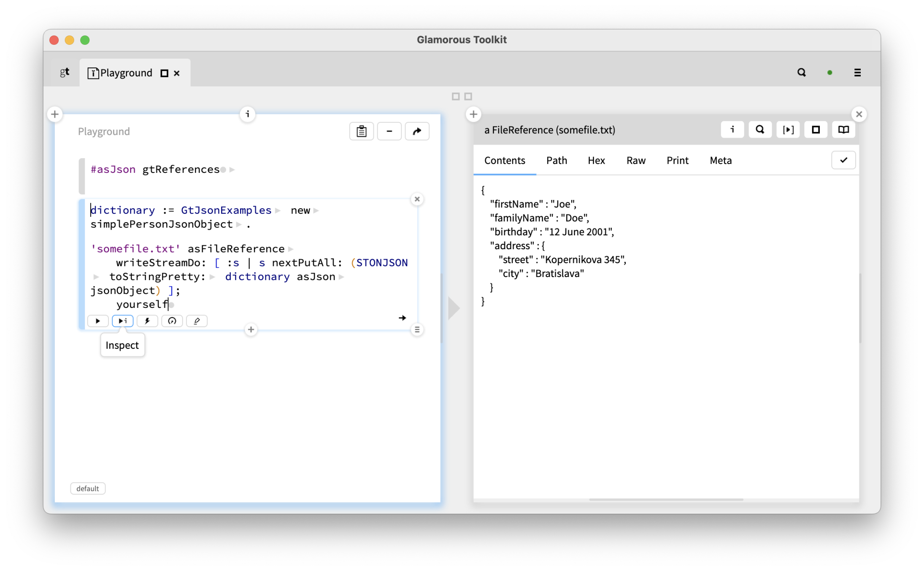Add a new snippet below with plus

pyautogui.click(x=251, y=329)
